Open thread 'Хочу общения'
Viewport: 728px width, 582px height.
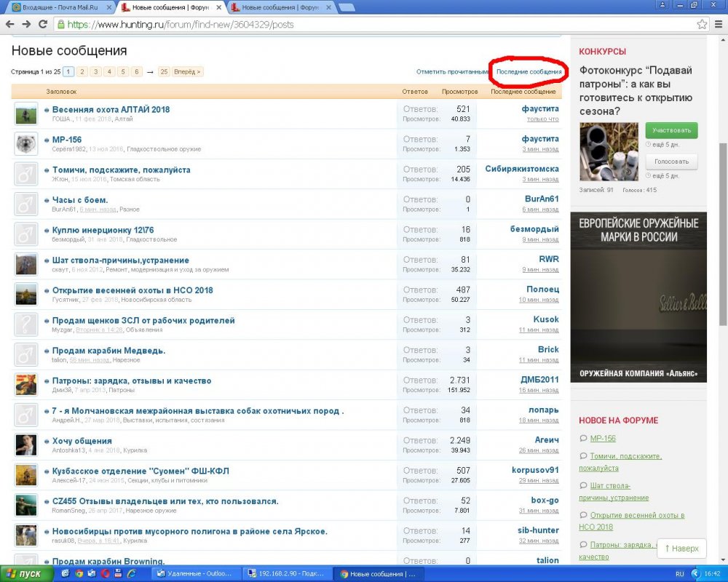pyautogui.click(x=82, y=441)
